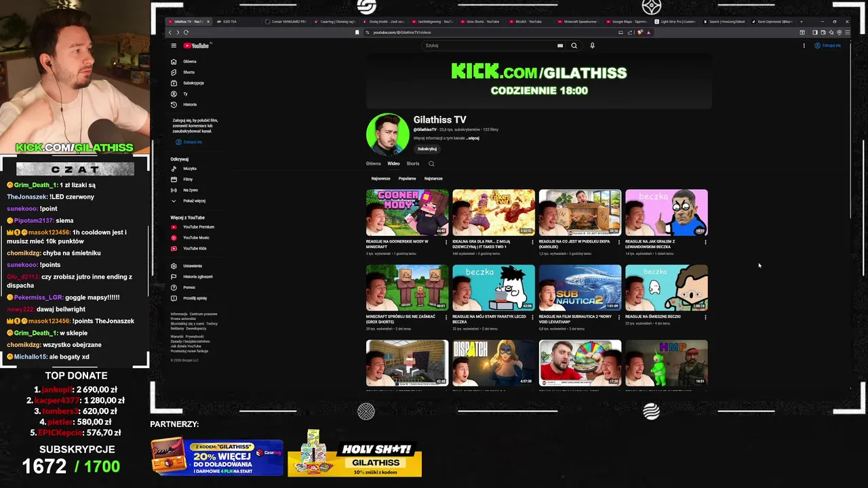Open Subnautica 2 video thumbnail
Viewport: 868px width, 488px height.
tap(580, 288)
